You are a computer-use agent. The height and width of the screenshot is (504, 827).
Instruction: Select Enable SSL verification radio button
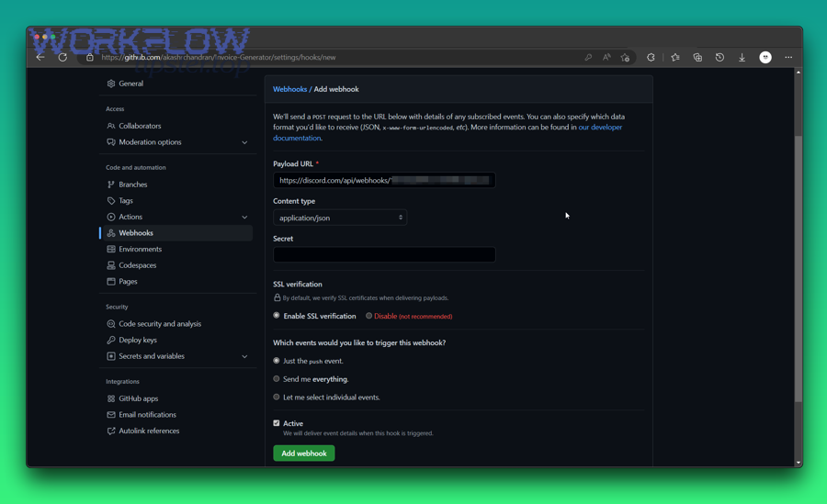pos(277,315)
